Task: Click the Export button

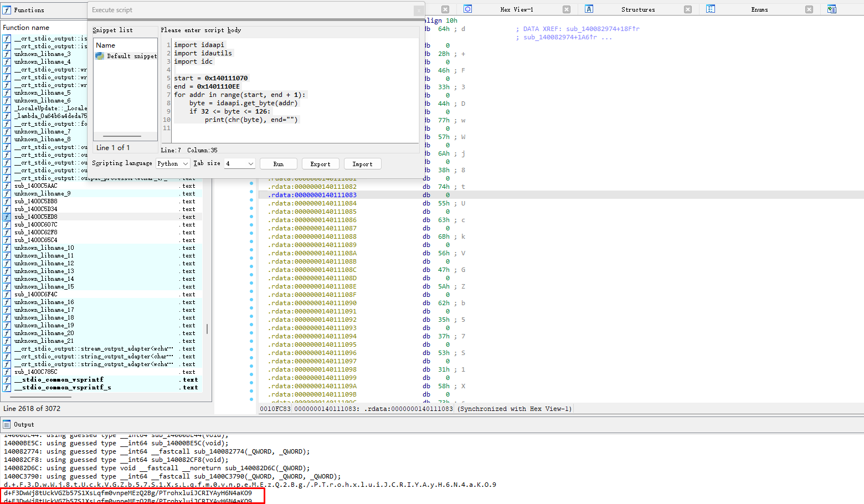Action: coord(320,164)
